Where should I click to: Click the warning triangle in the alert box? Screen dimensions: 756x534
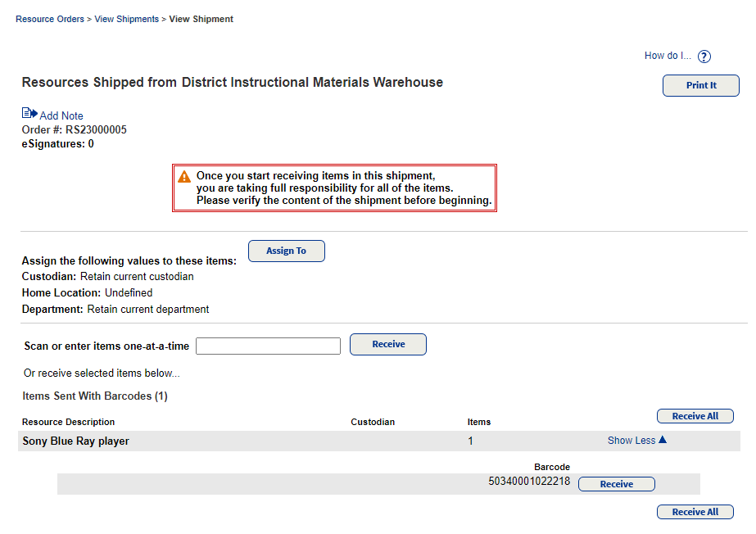pyautogui.click(x=184, y=176)
